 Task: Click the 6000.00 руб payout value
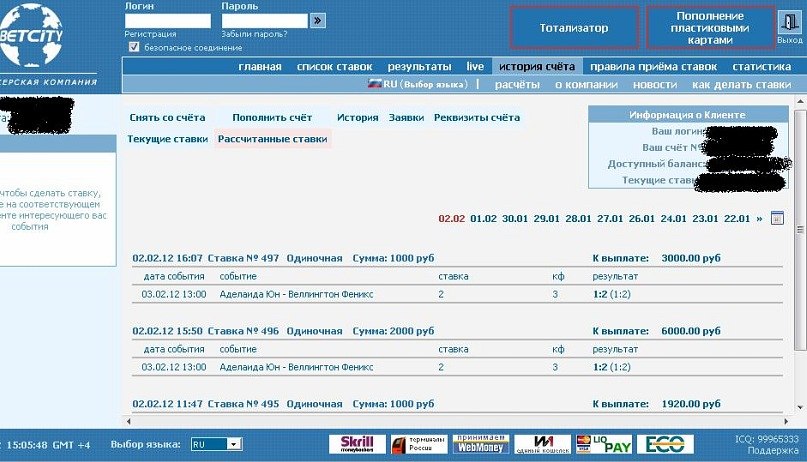pyautogui.click(x=691, y=331)
